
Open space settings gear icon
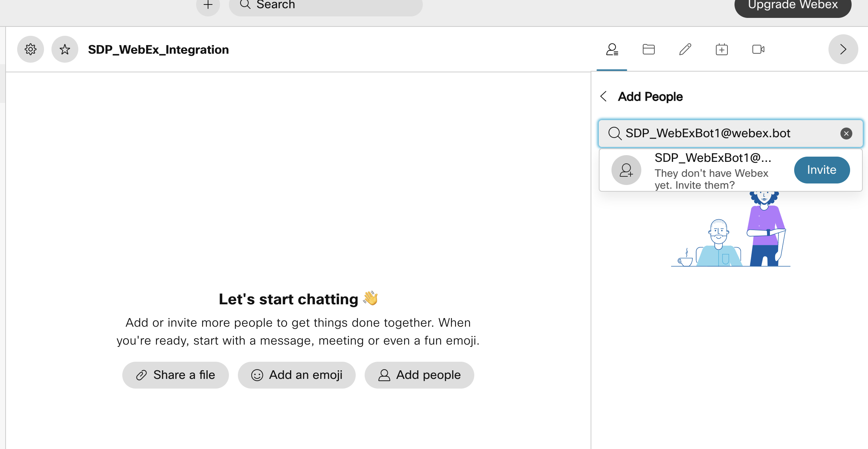(31, 49)
